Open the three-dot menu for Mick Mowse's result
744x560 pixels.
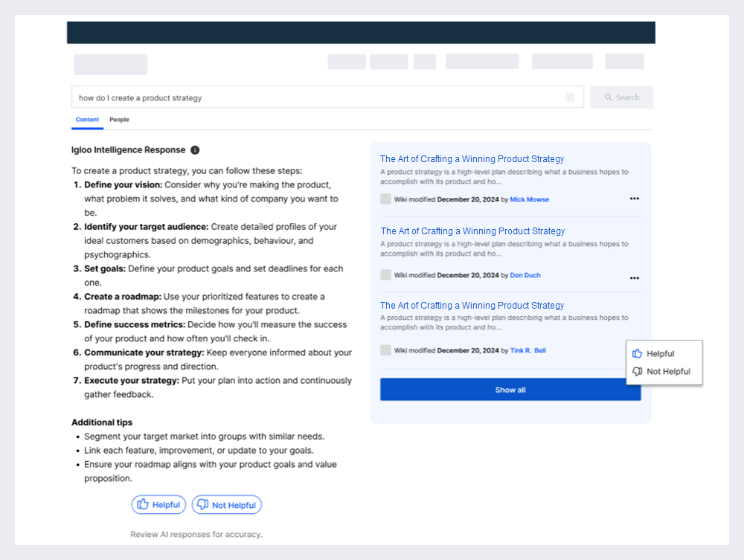click(635, 199)
